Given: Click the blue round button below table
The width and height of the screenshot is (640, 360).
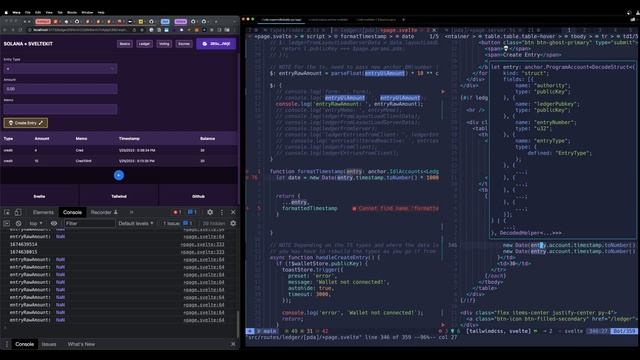Looking at the screenshot, I should pyautogui.click(x=119, y=175).
